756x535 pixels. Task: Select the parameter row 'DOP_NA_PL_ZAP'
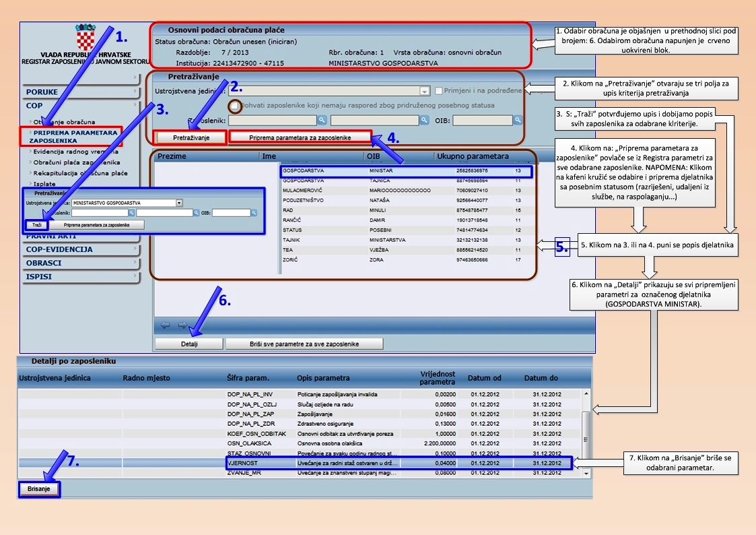coord(300,414)
